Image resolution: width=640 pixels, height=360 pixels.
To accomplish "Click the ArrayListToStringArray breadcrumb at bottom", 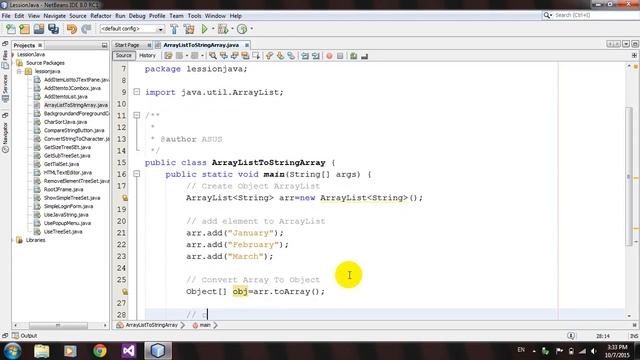I will [151, 325].
